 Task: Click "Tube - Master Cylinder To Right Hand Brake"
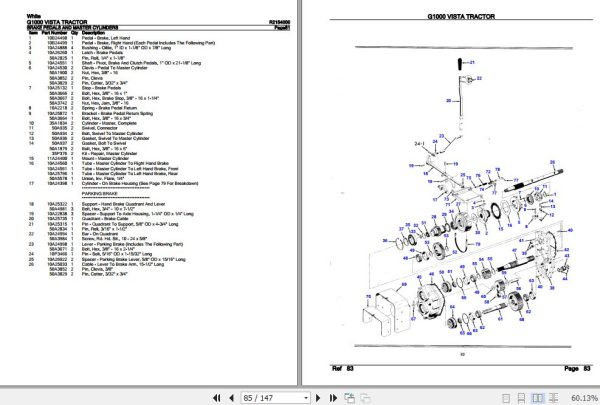(125, 163)
